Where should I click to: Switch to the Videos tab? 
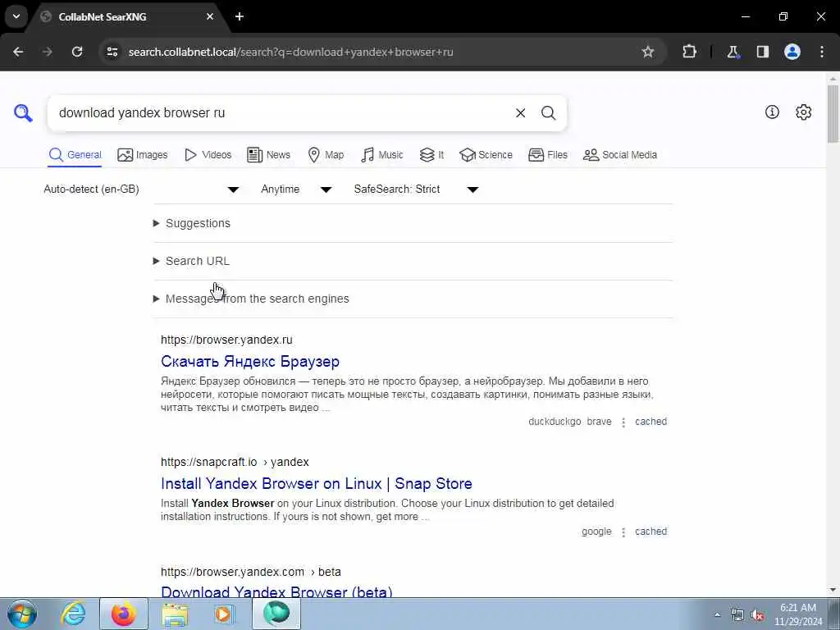208,155
